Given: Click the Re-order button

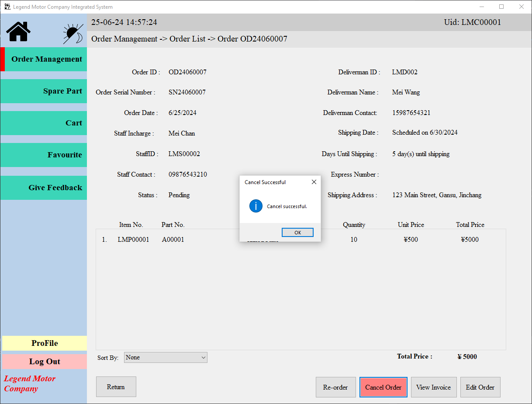Looking at the screenshot, I should pos(335,387).
